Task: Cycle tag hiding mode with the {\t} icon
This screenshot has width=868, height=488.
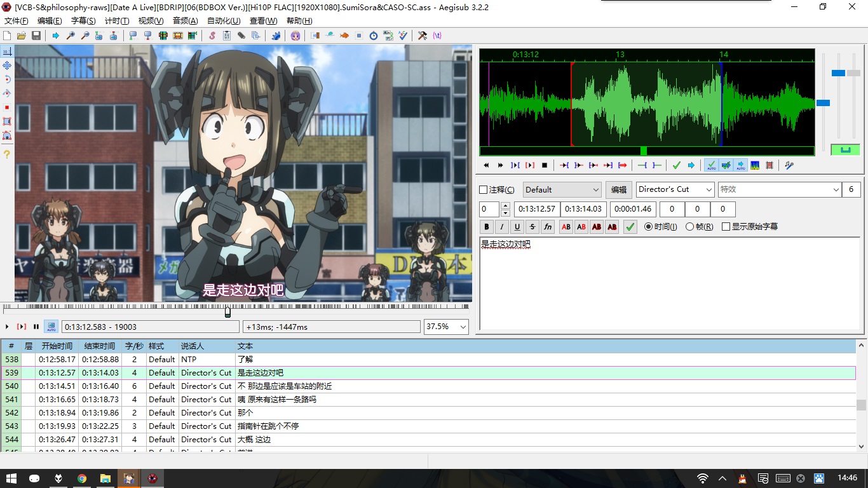Action: (437, 36)
